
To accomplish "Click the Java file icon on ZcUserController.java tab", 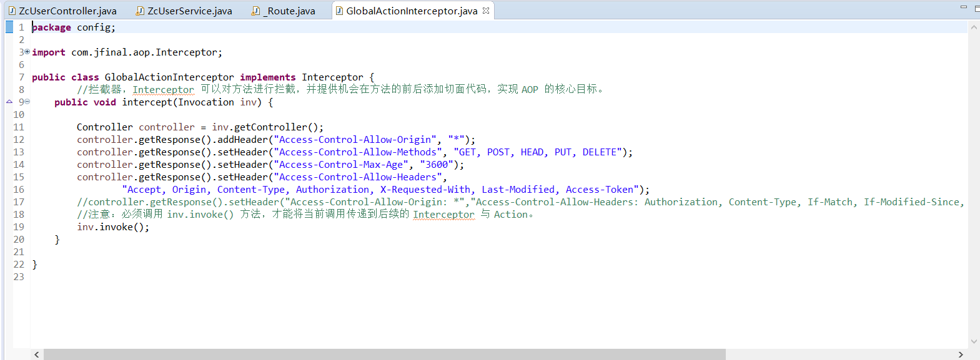I will coord(12,11).
